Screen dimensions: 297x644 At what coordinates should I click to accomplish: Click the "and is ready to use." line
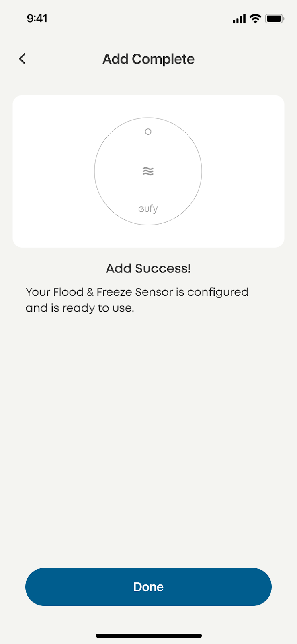(x=80, y=308)
